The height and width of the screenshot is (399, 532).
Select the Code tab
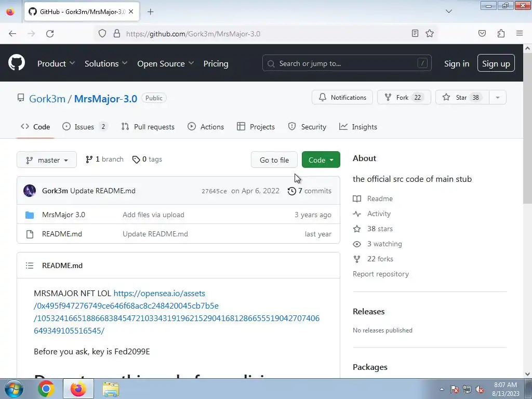pyautogui.click(x=35, y=127)
